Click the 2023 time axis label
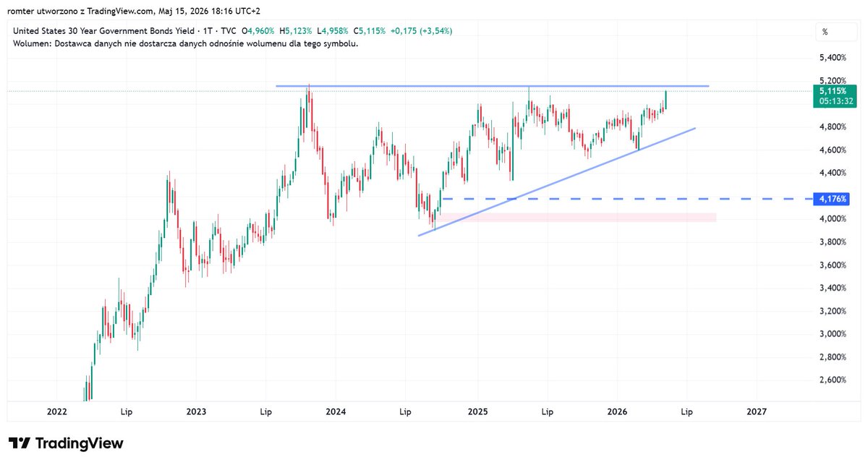 [x=196, y=411]
